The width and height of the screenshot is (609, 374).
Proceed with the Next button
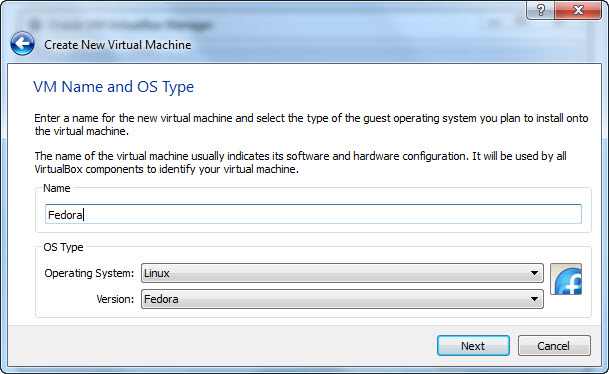tap(473, 346)
